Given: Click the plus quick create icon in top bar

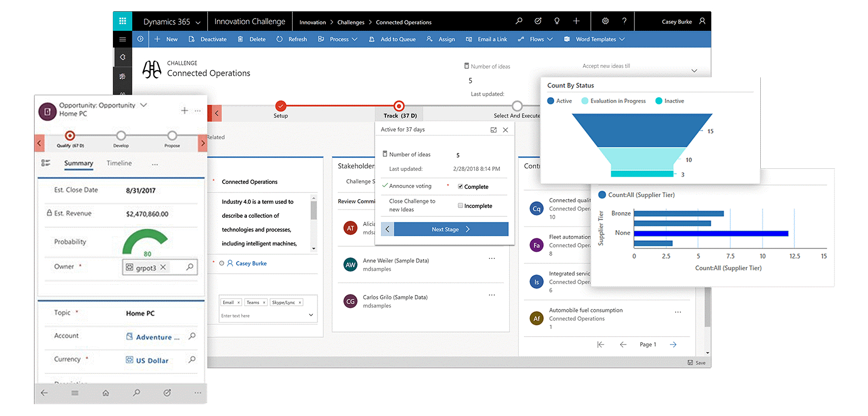Looking at the screenshot, I should click(576, 21).
